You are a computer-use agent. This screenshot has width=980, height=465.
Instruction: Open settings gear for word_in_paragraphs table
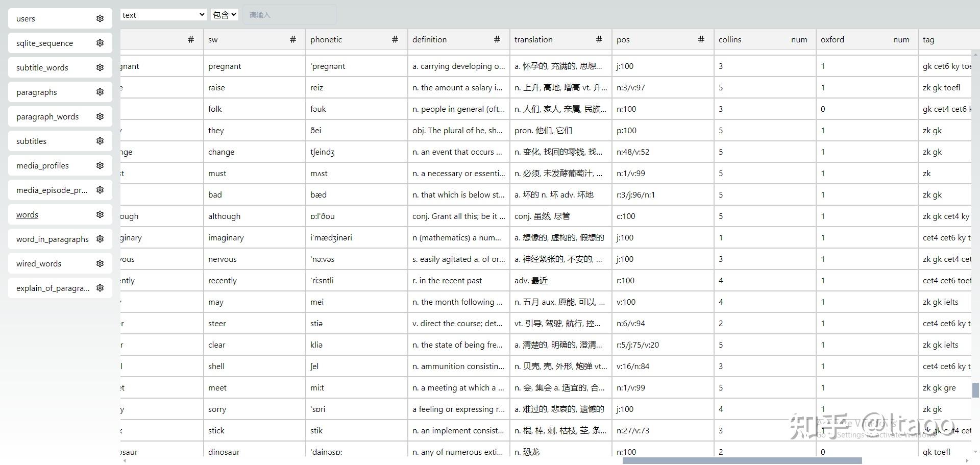[100, 239]
